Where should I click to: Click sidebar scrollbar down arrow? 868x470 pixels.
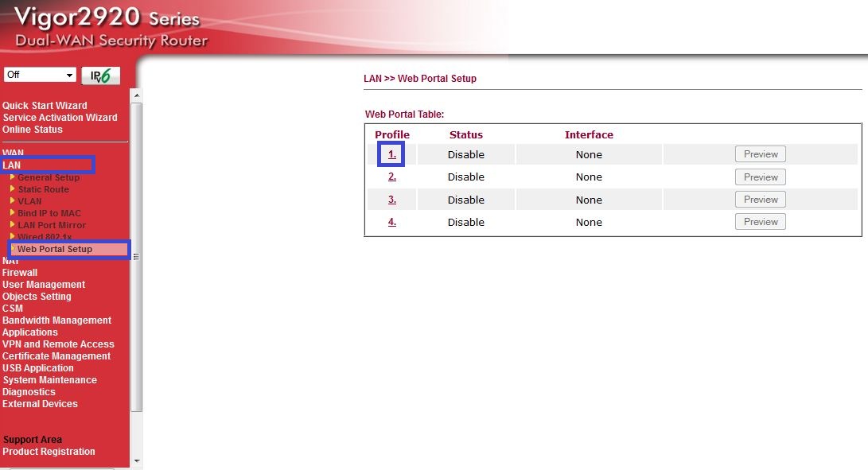(136, 460)
